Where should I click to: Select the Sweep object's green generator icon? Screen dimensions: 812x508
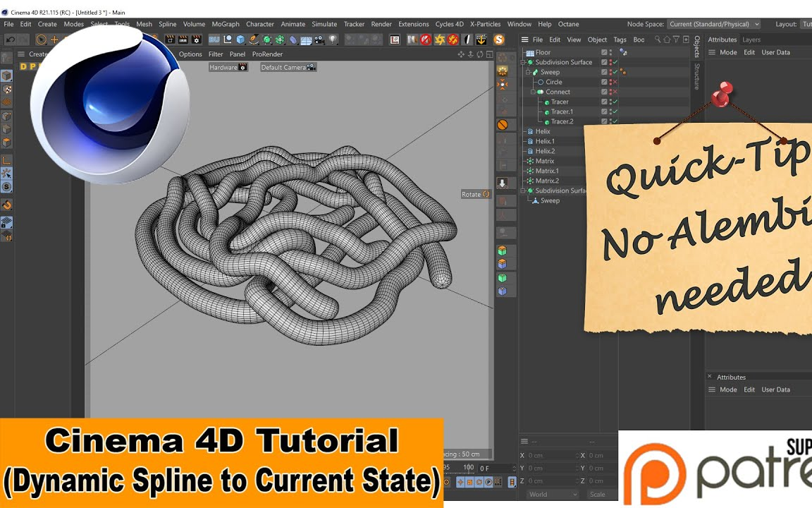pyautogui.click(x=535, y=72)
